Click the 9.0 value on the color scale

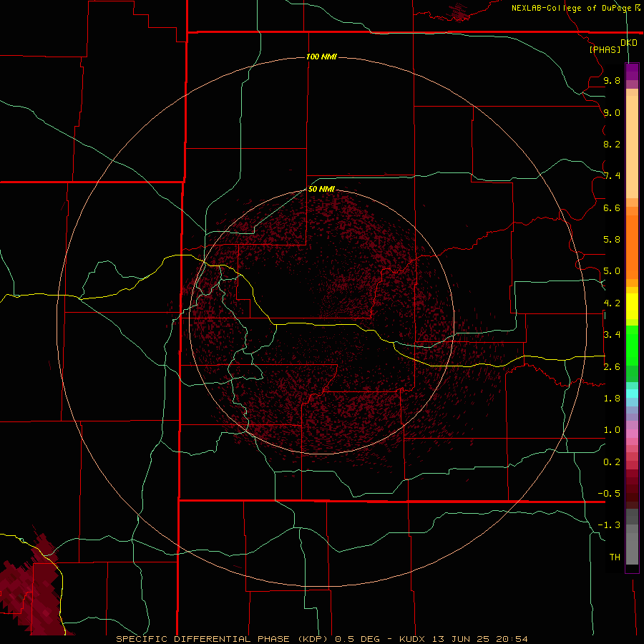coord(612,112)
